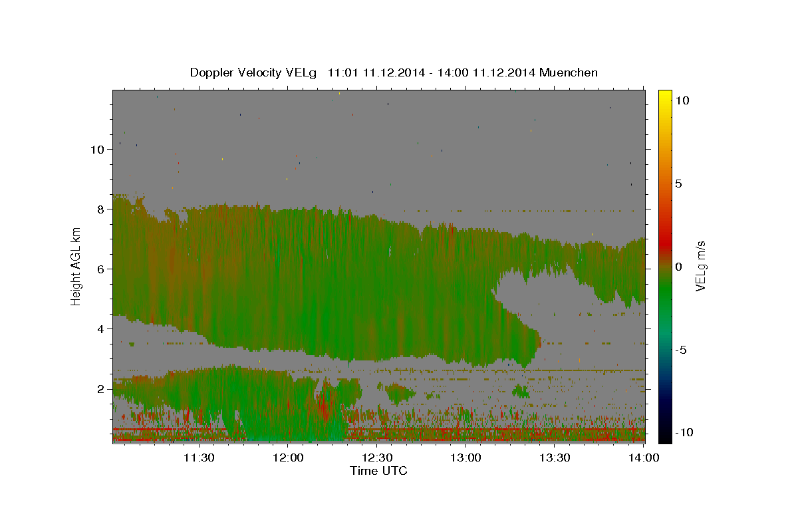Viewport: 798px width, 532px height.
Task: Click the height axis label '4'
Action: click(x=101, y=329)
